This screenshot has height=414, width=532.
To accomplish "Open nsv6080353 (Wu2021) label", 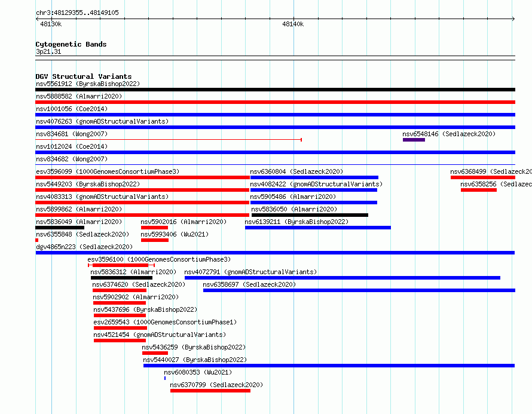I will tap(198, 372).
